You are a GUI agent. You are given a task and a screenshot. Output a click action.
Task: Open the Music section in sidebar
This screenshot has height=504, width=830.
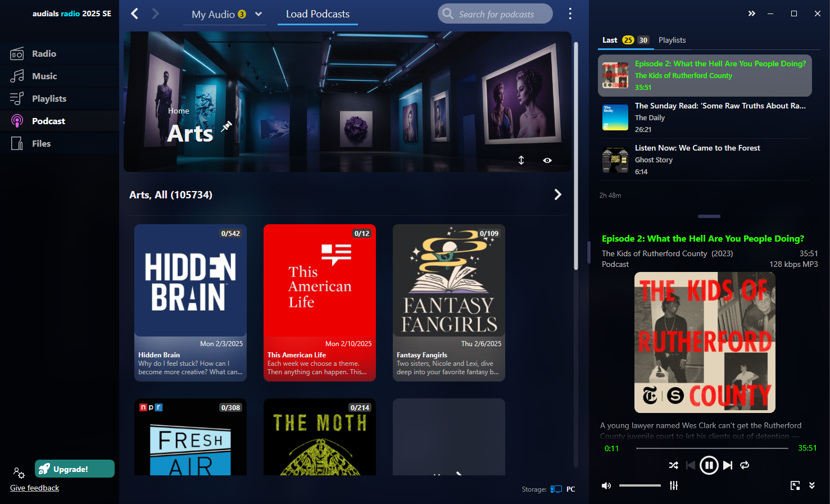click(59, 76)
